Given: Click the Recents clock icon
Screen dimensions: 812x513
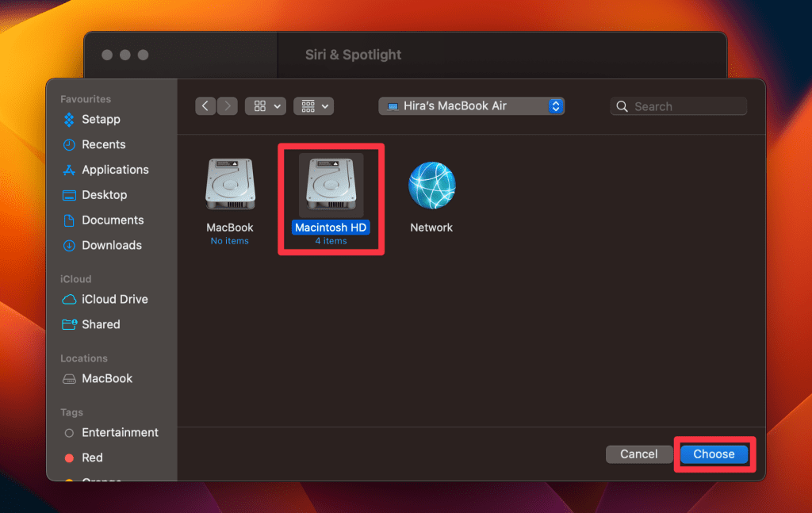Looking at the screenshot, I should [x=69, y=145].
